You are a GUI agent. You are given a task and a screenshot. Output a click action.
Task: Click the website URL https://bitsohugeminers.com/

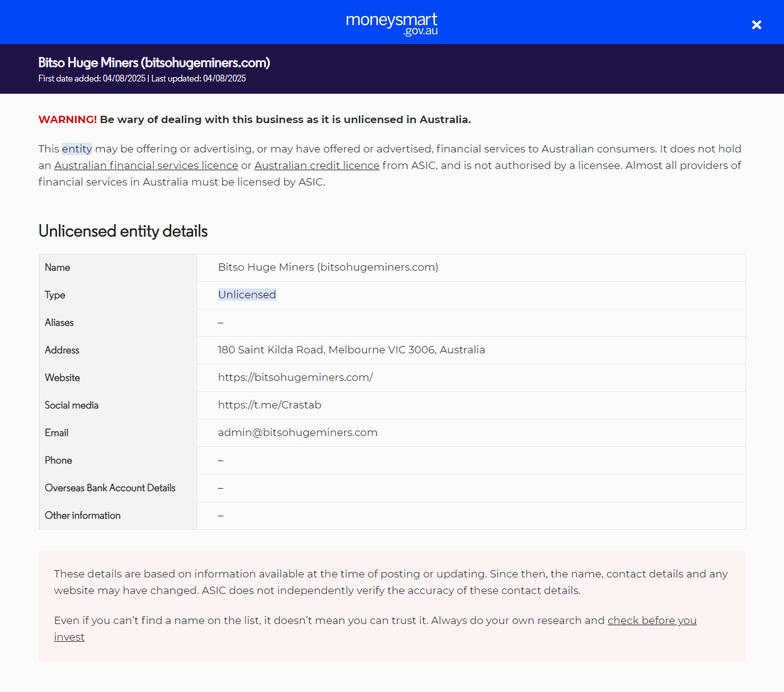295,377
